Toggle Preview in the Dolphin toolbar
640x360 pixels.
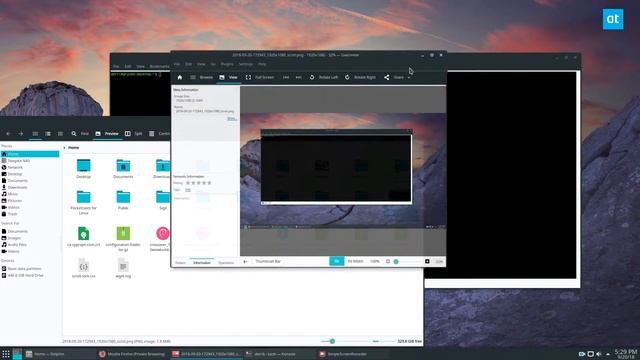point(107,133)
